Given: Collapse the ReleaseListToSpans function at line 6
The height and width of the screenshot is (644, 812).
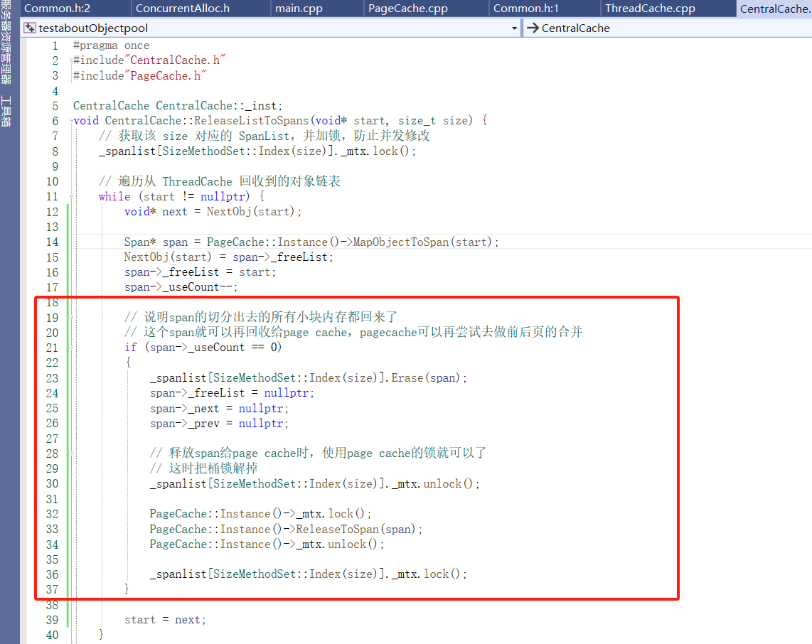Looking at the screenshot, I should (72, 121).
